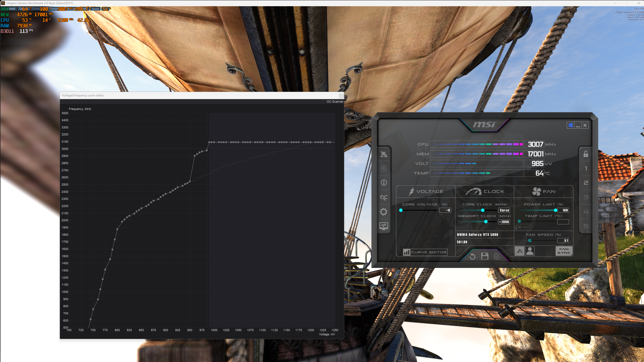This screenshot has width=644, height=362.
Task: Toggle user-defined fan control icon
Action: click(x=530, y=251)
